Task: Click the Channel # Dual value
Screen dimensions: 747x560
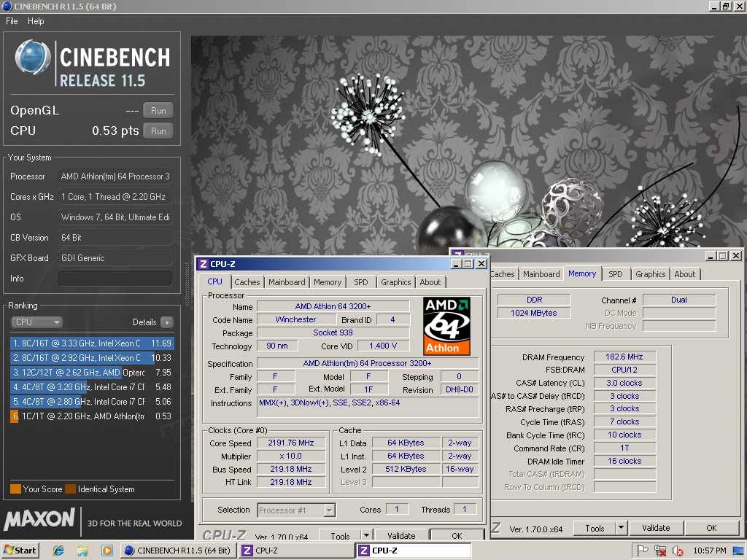Action: [679, 300]
